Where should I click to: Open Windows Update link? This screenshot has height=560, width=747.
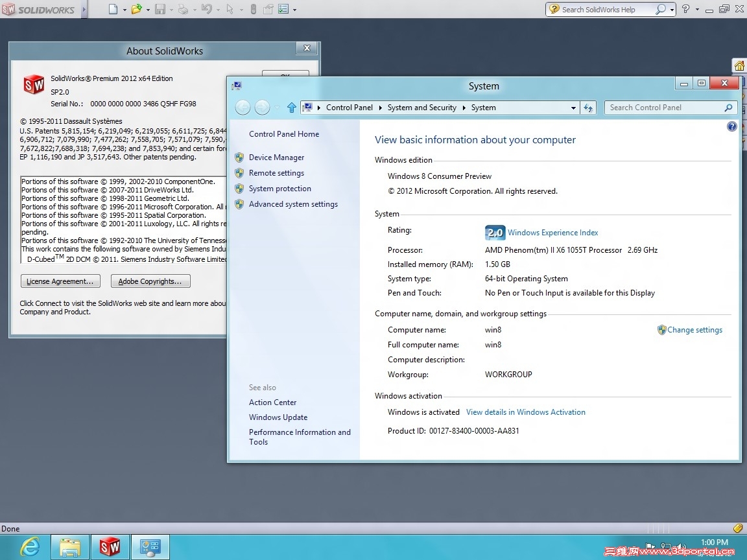(x=278, y=417)
